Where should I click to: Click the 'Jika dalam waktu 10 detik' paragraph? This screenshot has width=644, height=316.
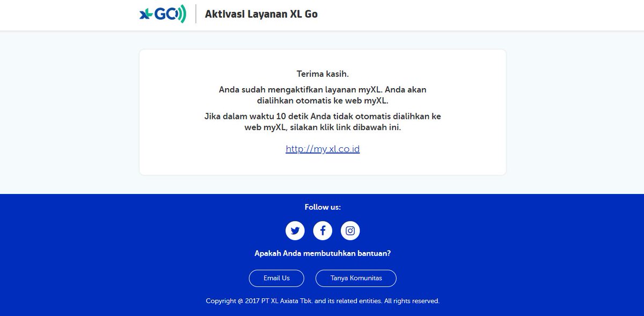pyautogui.click(x=323, y=122)
